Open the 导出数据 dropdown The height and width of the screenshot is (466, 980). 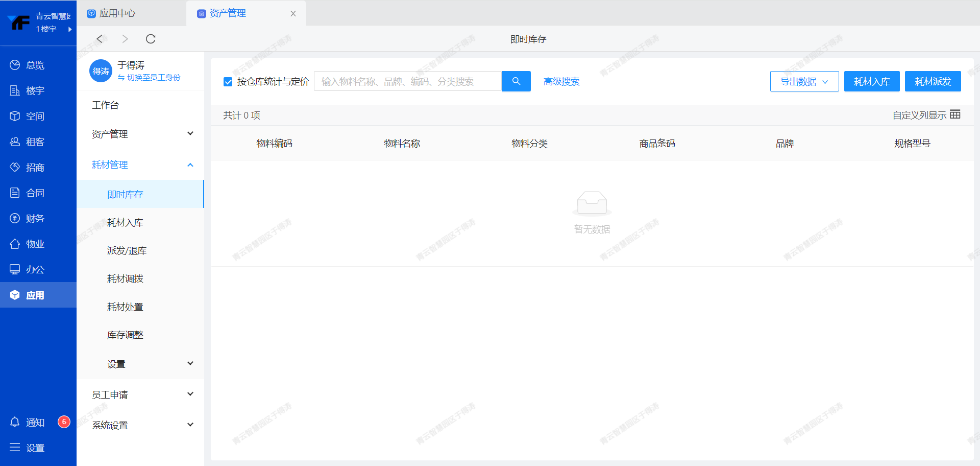tap(804, 81)
